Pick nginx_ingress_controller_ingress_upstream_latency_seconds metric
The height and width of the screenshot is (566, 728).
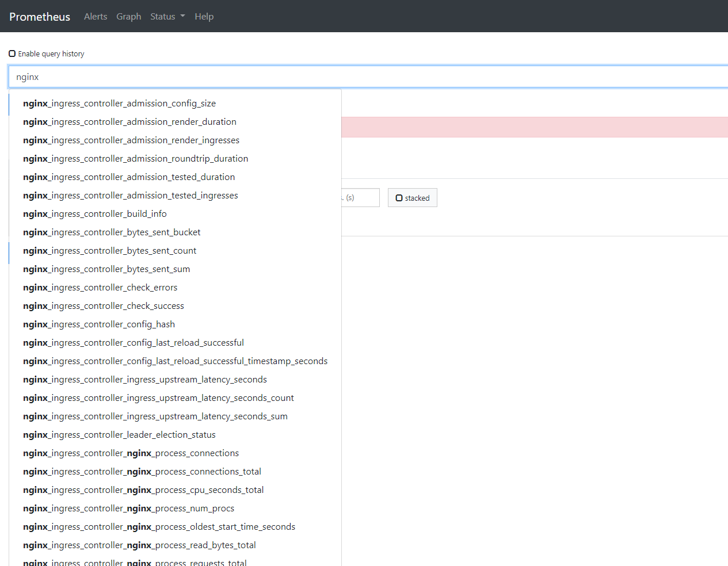(176, 380)
